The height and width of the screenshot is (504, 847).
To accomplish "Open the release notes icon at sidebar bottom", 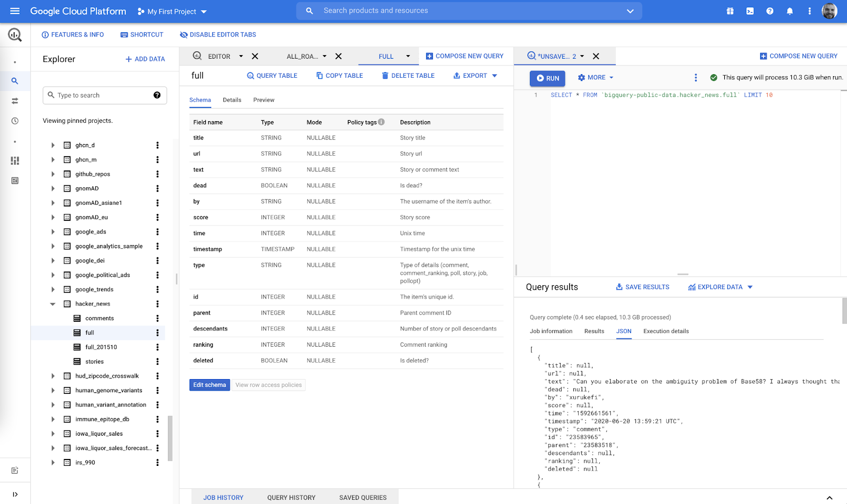I will point(15,470).
